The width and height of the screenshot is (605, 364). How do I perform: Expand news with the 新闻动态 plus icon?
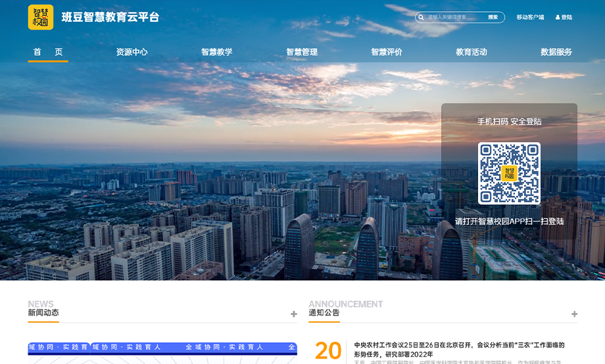(x=294, y=314)
